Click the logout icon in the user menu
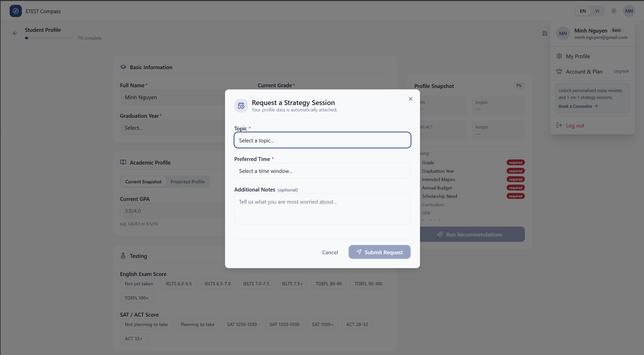 tap(559, 125)
